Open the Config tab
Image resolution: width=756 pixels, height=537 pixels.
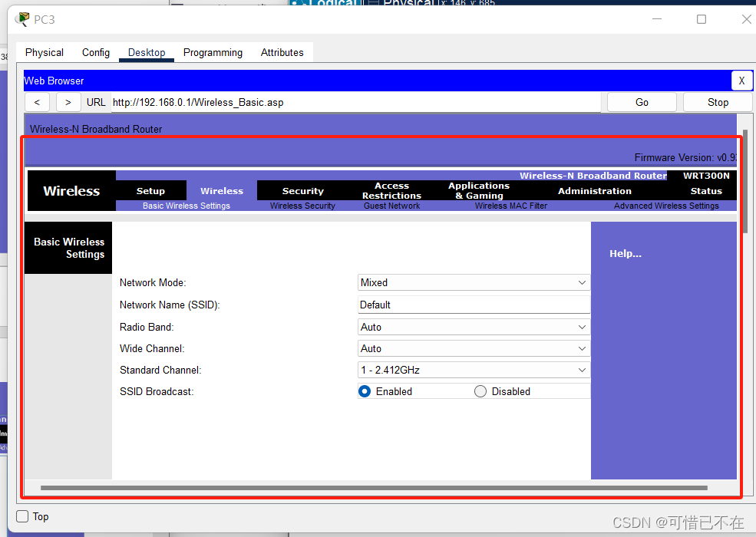click(96, 52)
